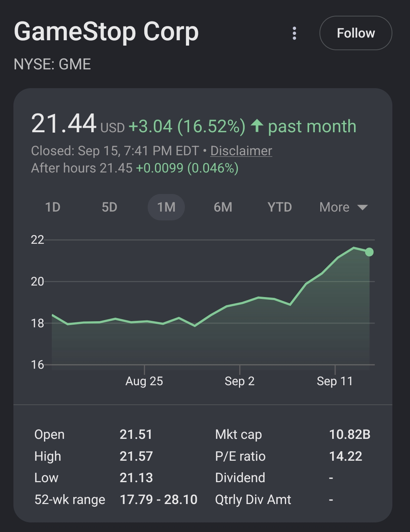Screen dimensions: 410x532
Task: Select the 1M time range tab
Action: (x=166, y=207)
